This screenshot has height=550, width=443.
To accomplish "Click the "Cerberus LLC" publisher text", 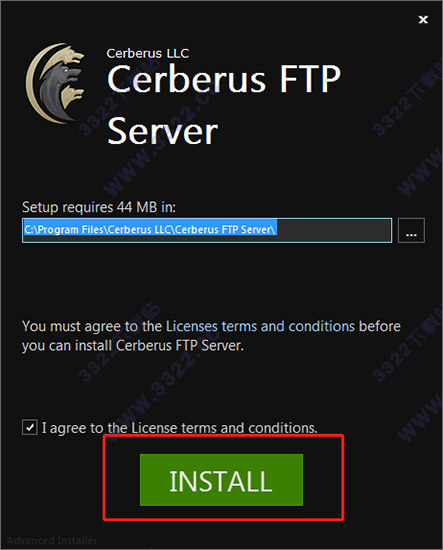I will (x=148, y=53).
